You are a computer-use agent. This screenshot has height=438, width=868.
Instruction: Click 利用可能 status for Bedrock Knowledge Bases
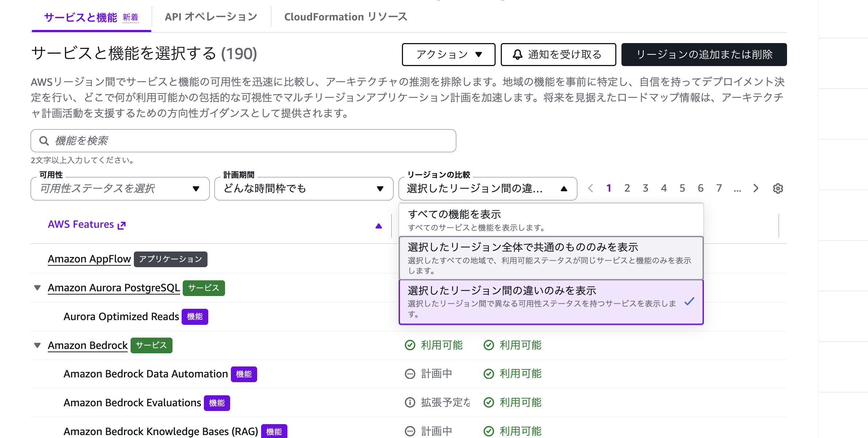[x=512, y=431]
